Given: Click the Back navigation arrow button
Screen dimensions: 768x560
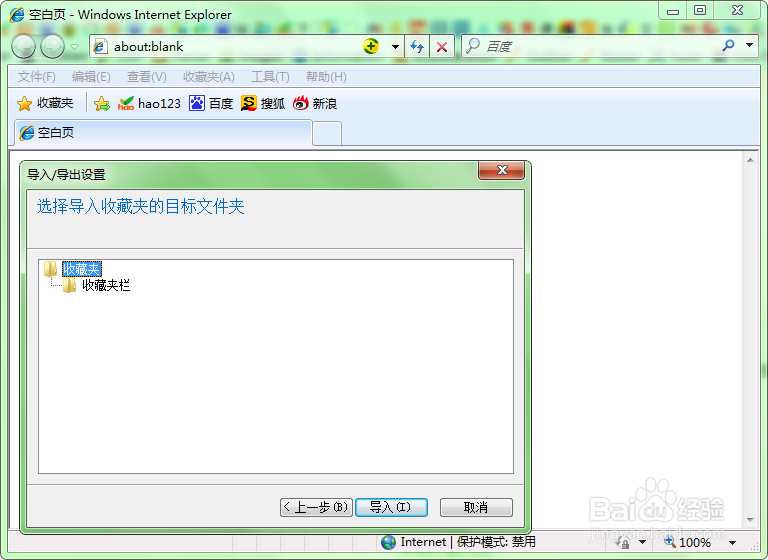Looking at the screenshot, I should (x=23, y=47).
